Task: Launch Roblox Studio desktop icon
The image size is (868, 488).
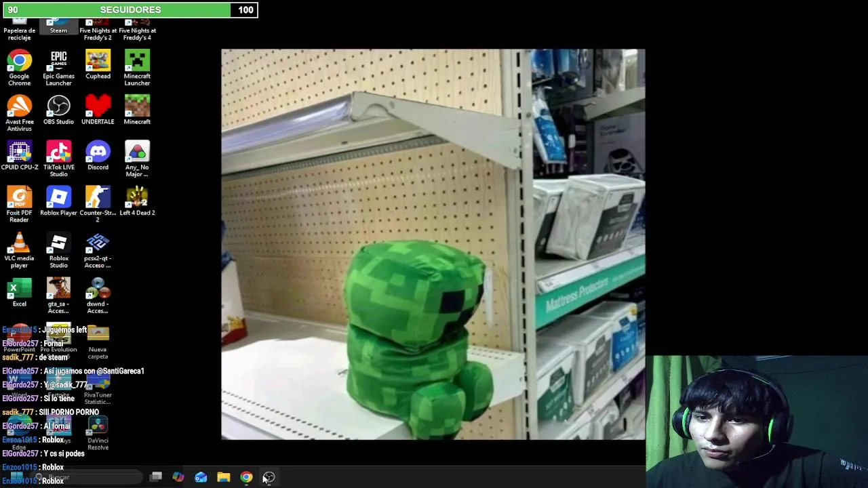Action: tap(58, 249)
